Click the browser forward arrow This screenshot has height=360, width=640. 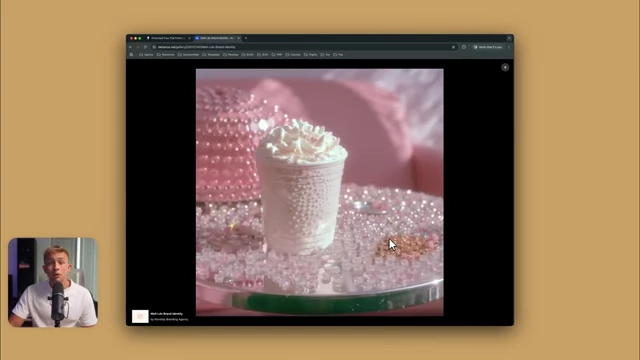click(138, 47)
